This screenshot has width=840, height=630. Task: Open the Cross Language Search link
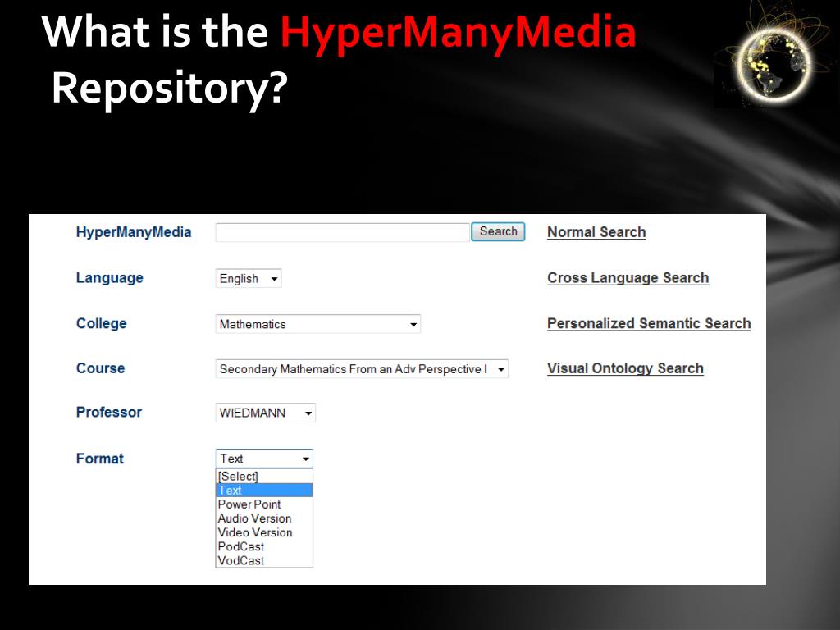pyautogui.click(x=628, y=277)
